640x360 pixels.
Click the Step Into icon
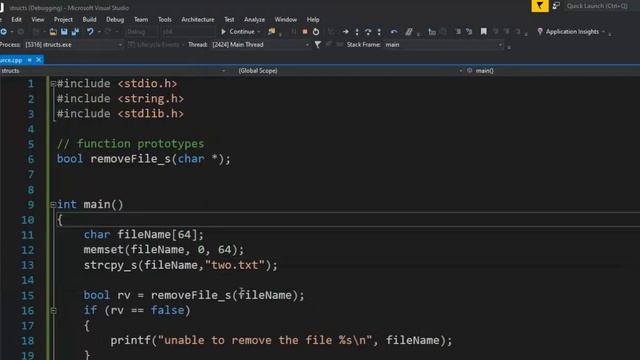point(357,31)
